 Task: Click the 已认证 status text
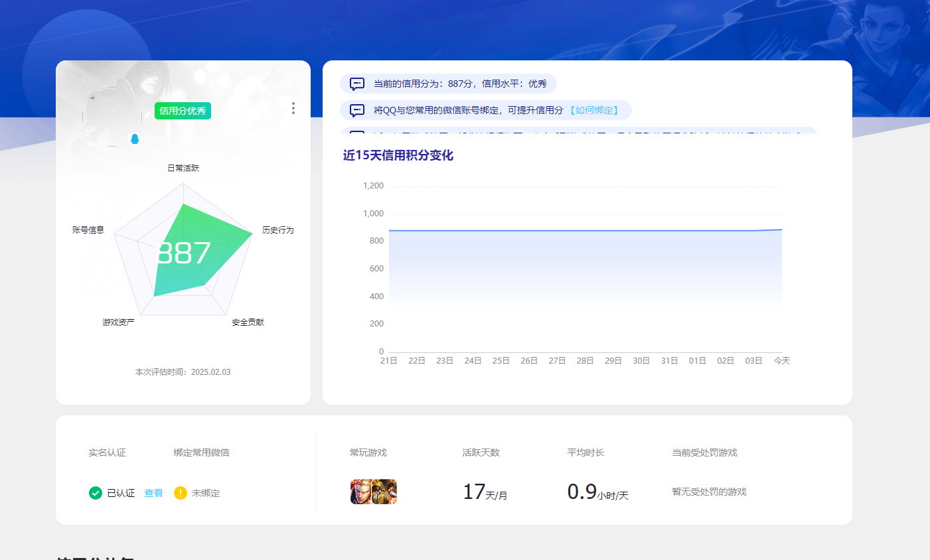tap(121, 493)
